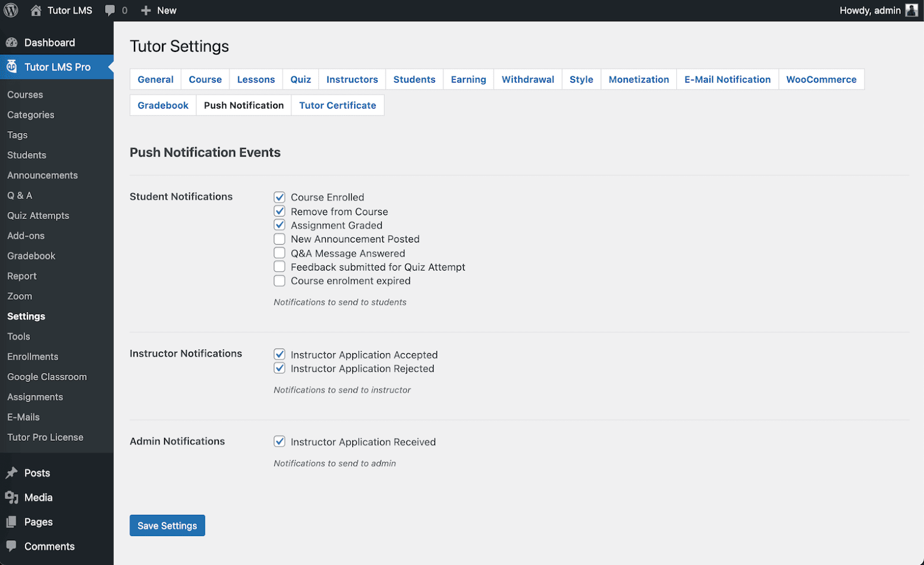Enable Feedback submitted for Quiz Attempt

pyautogui.click(x=280, y=267)
